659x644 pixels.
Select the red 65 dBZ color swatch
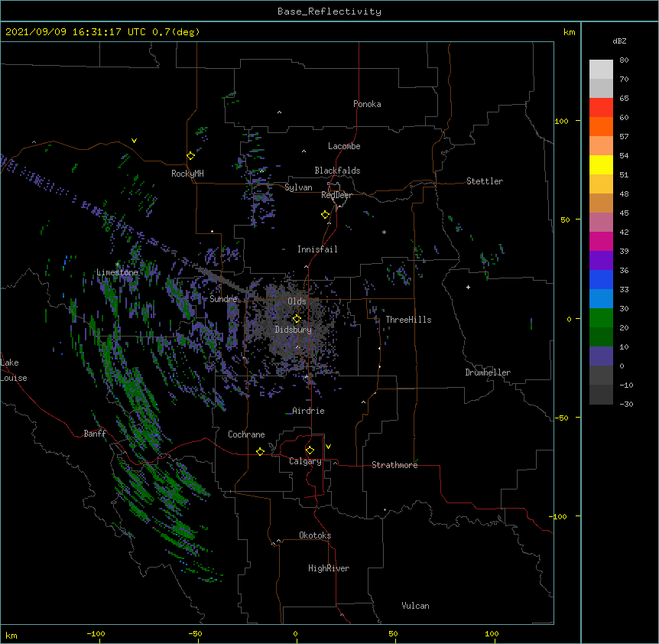tap(601, 107)
